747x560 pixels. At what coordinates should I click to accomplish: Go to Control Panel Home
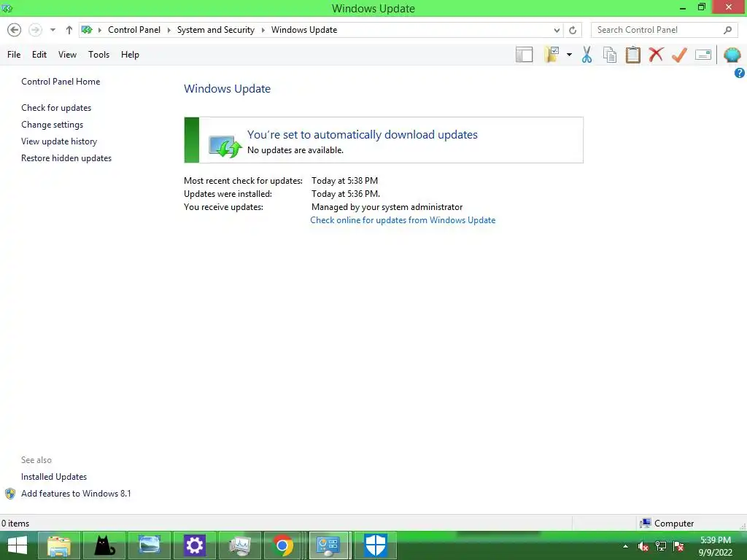(x=61, y=82)
